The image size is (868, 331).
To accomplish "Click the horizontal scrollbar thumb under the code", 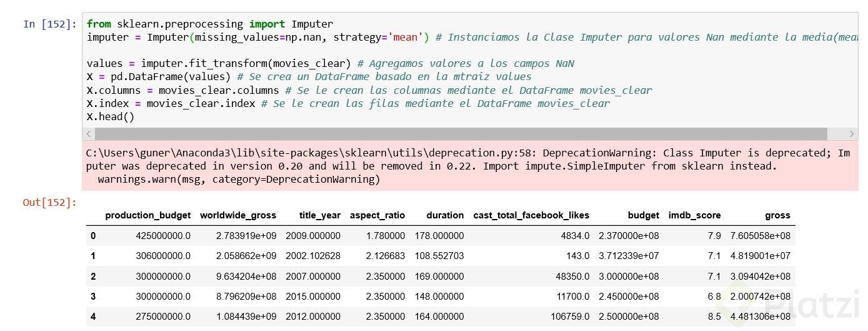I will [461, 134].
